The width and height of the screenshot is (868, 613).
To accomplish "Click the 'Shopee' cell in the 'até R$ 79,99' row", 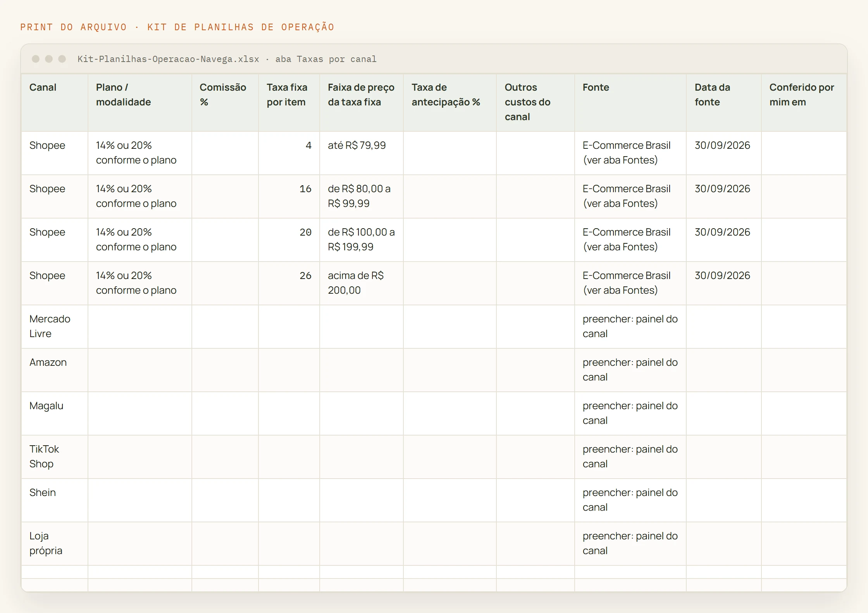I will click(x=55, y=153).
